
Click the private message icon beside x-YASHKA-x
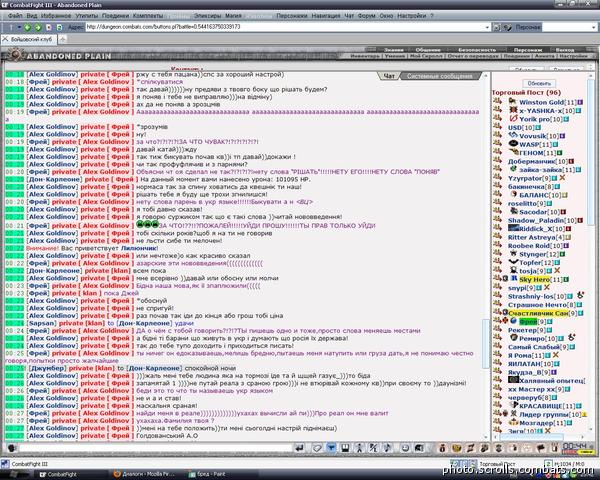click(497, 110)
